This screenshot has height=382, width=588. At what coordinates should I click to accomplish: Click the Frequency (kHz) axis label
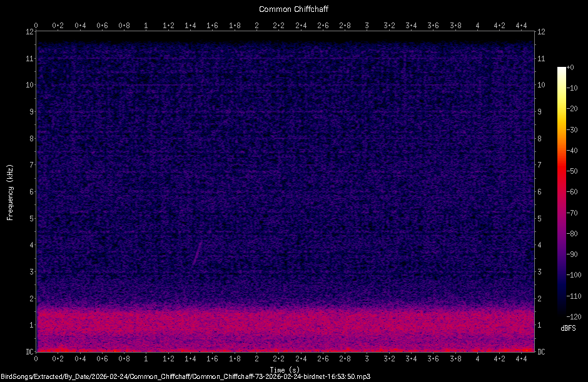tap(10, 193)
